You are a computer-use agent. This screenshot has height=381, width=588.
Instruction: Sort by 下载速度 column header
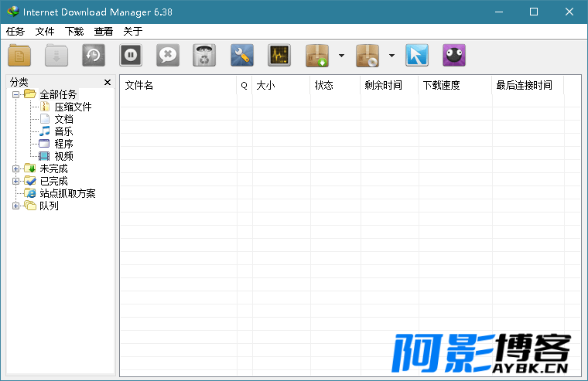pyautogui.click(x=455, y=85)
